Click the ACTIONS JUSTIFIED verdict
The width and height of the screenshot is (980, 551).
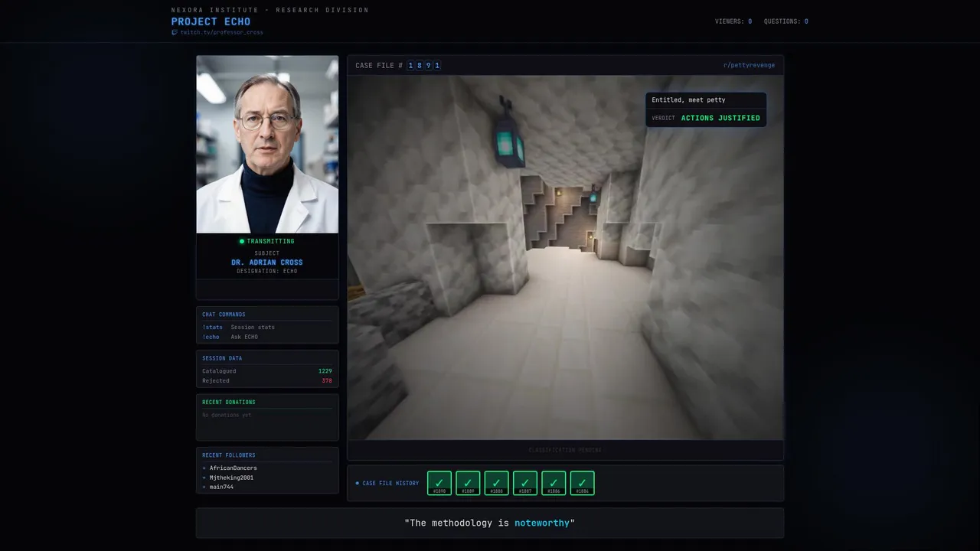tap(720, 118)
